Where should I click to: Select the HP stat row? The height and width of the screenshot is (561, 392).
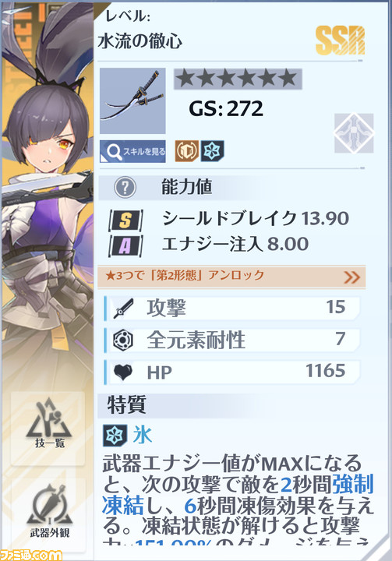(231, 372)
